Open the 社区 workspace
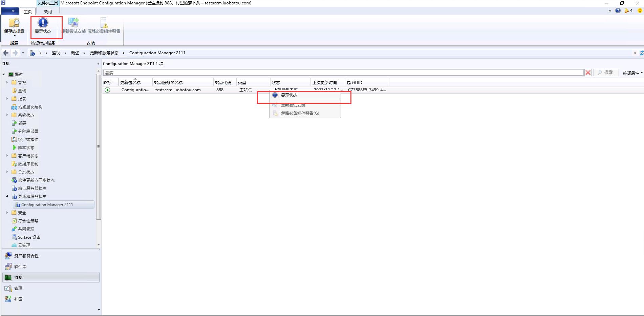This screenshot has width=644, height=316. 51,299
